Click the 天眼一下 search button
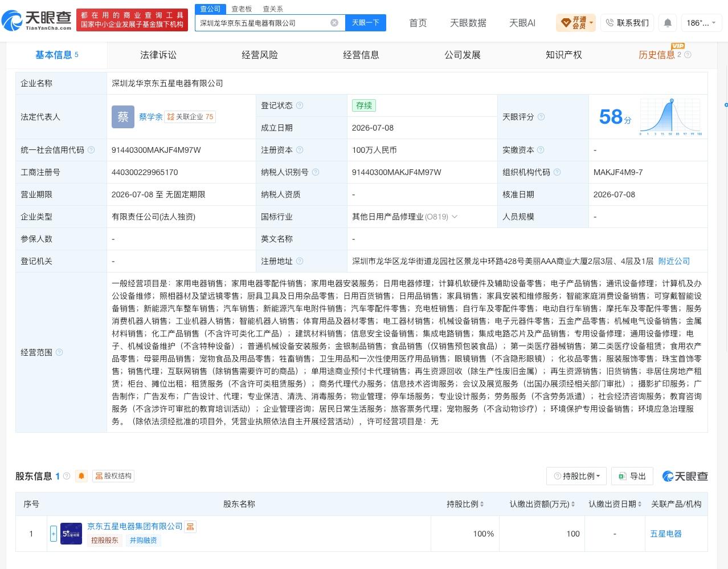 (x=366, y=23)
